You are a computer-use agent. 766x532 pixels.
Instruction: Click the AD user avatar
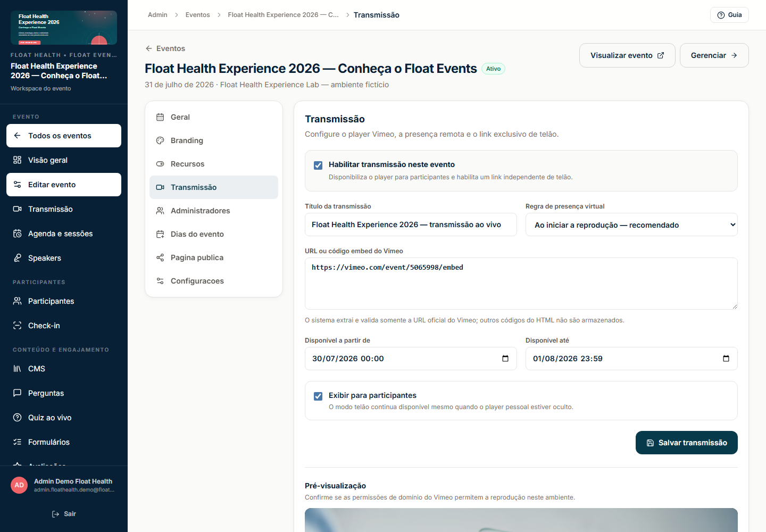coord(19,485)
